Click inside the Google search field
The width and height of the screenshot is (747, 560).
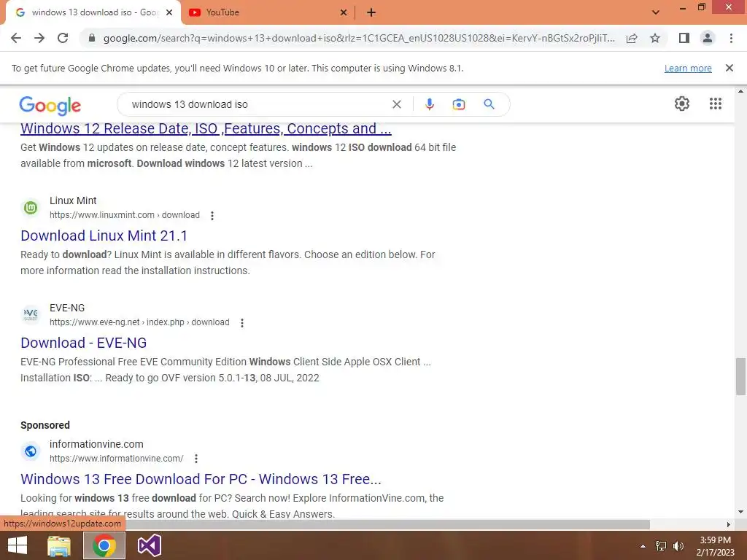[x=258, y=104]
